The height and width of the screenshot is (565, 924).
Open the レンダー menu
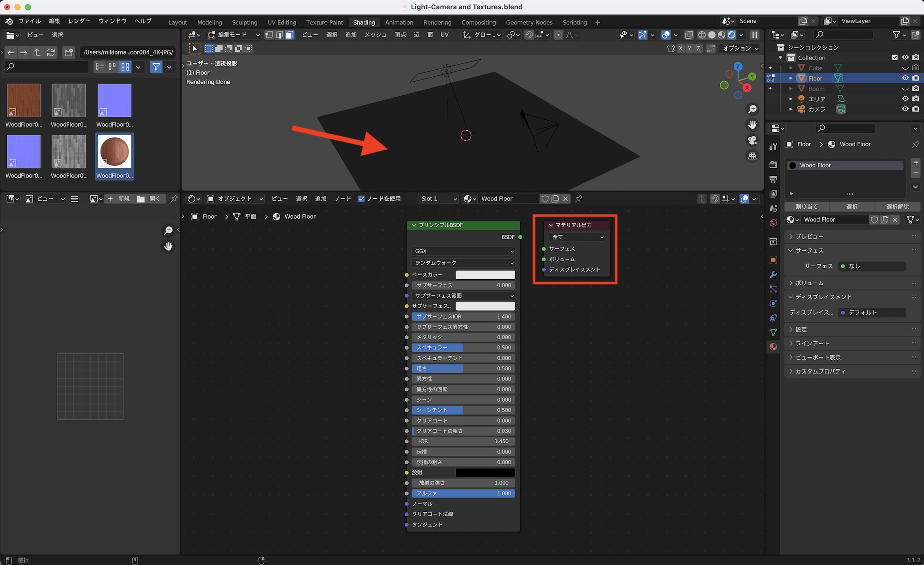pos(79,21)
